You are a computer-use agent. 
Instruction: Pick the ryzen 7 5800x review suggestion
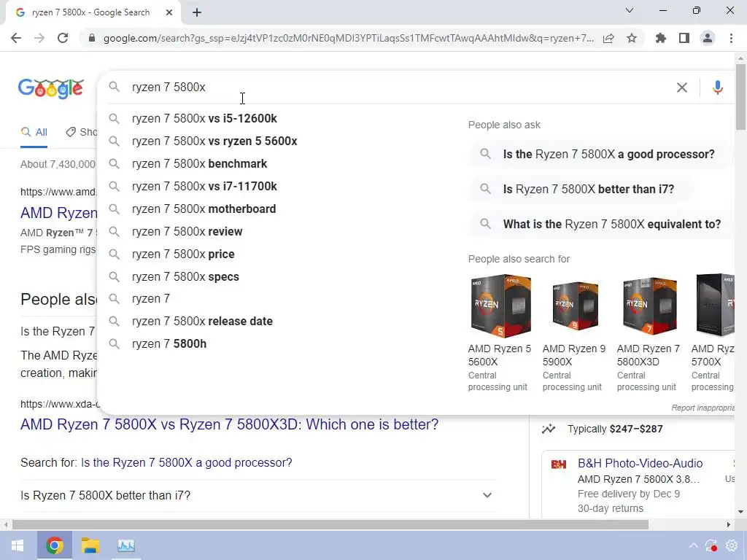[187, 231]
